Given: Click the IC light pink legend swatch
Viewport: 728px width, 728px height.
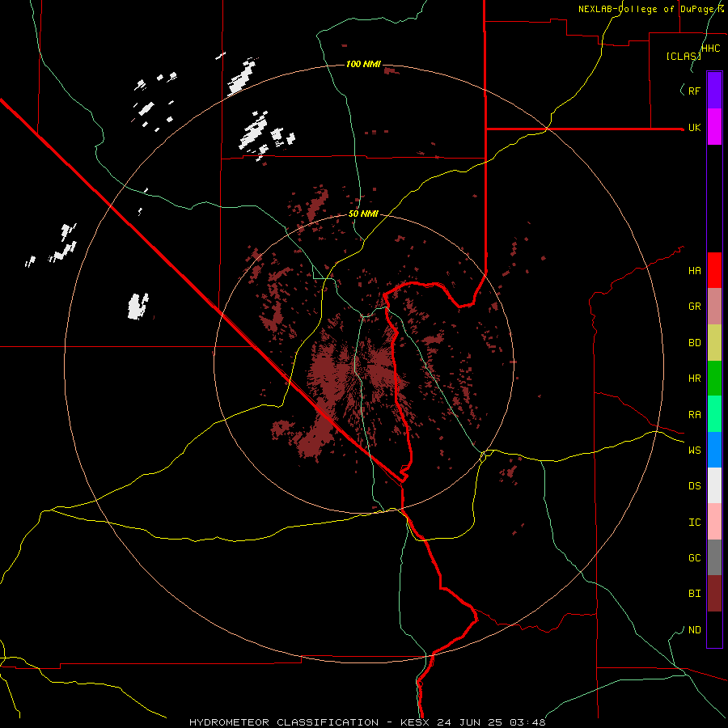Looking at the screenshot, I should pyautogui.click(x=714, y=522).
